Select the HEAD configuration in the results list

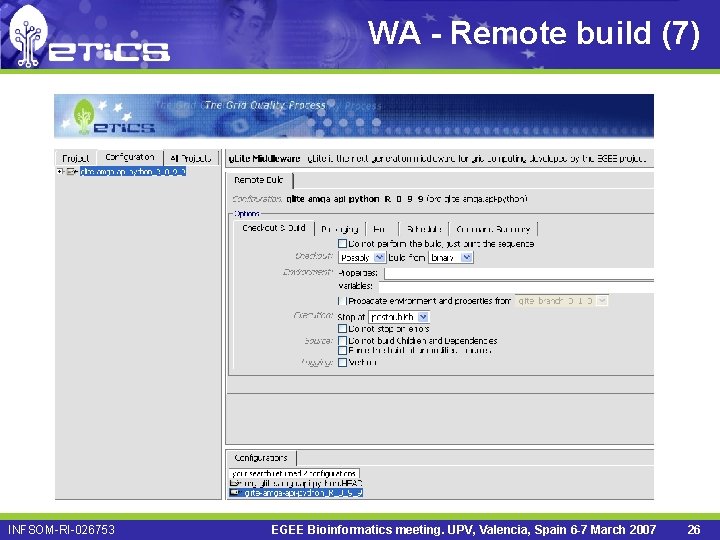coord(303,483)
